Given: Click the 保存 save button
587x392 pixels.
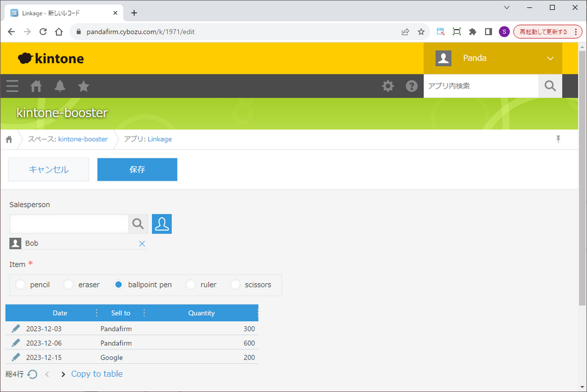Looking at the screenshot, I should tap(137, 169).
